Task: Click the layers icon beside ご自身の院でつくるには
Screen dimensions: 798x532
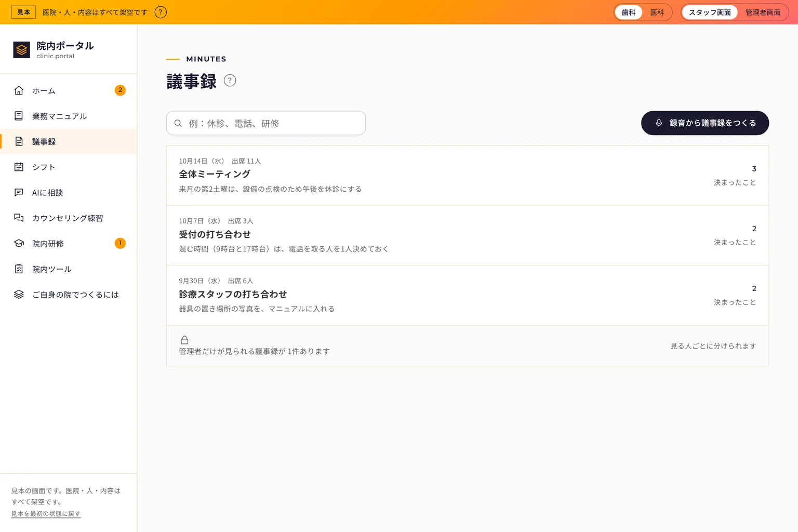Action: click(x=19, y=294)
